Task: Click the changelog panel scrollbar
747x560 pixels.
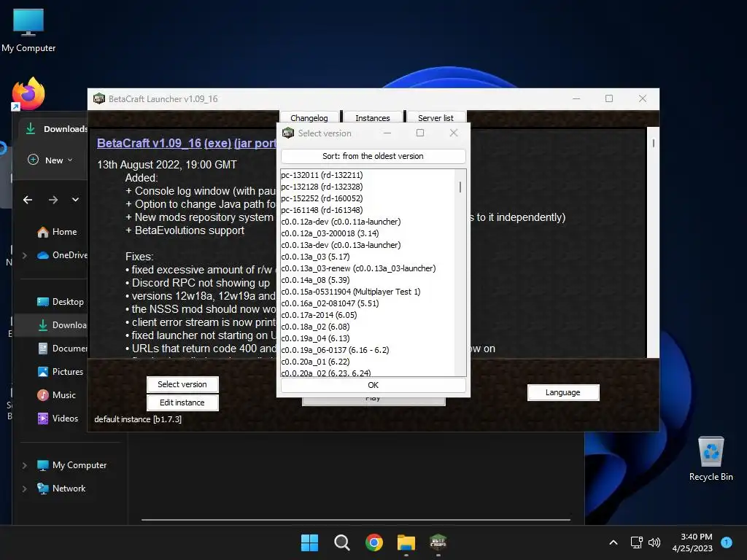Action: click(x=653, y=143)
